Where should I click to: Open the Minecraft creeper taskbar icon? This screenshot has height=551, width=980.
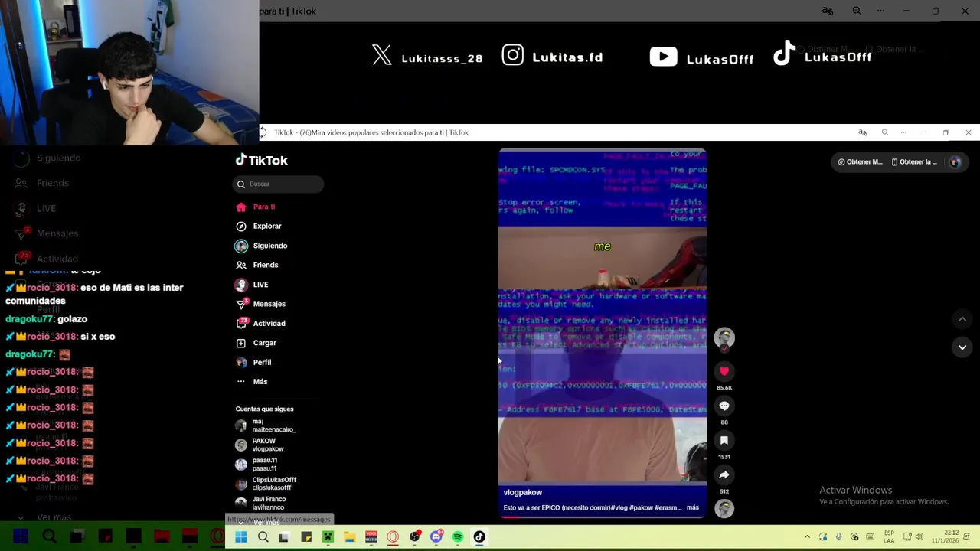pos(328,537)
